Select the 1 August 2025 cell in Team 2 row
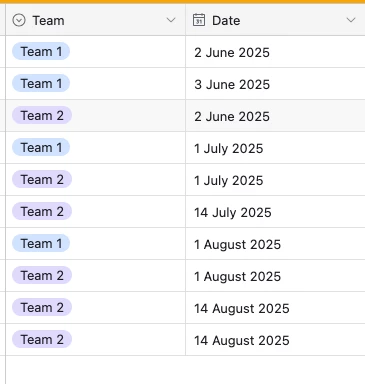 coord(275,276)
